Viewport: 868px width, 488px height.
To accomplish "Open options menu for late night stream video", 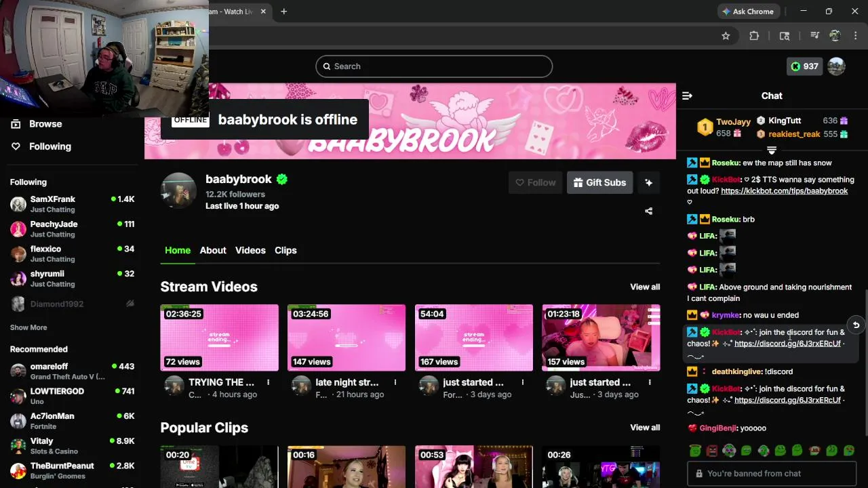I will pos(395,382).
